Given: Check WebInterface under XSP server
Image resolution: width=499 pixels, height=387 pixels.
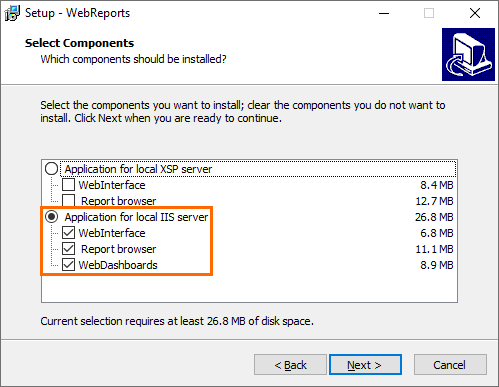Looking at the screenshot, I should [68, 185].
